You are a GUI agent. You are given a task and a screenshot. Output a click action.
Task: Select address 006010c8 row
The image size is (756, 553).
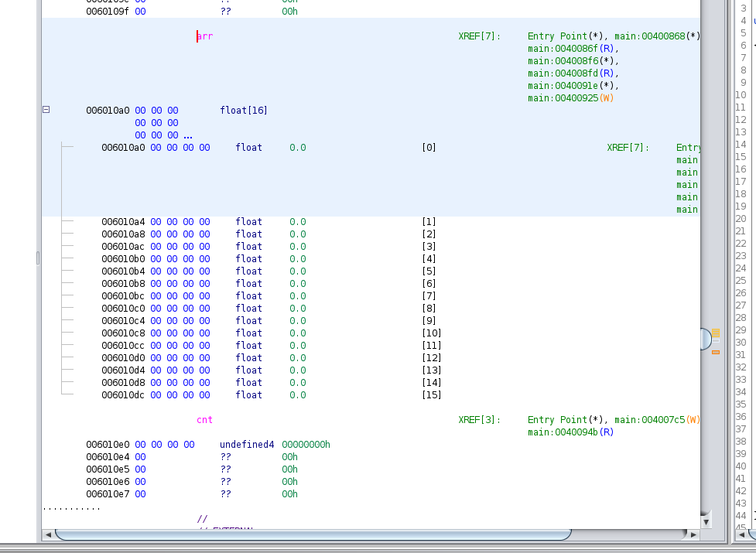(123, 333)
